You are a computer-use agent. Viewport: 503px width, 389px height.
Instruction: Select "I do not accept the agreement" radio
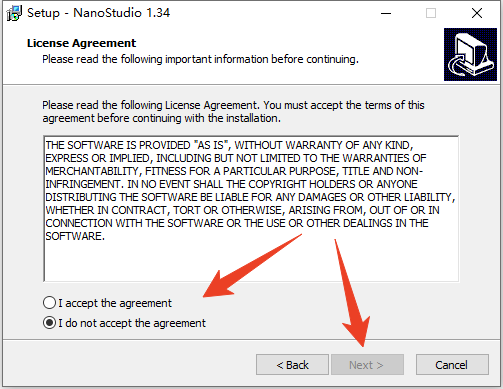[49, 323]
